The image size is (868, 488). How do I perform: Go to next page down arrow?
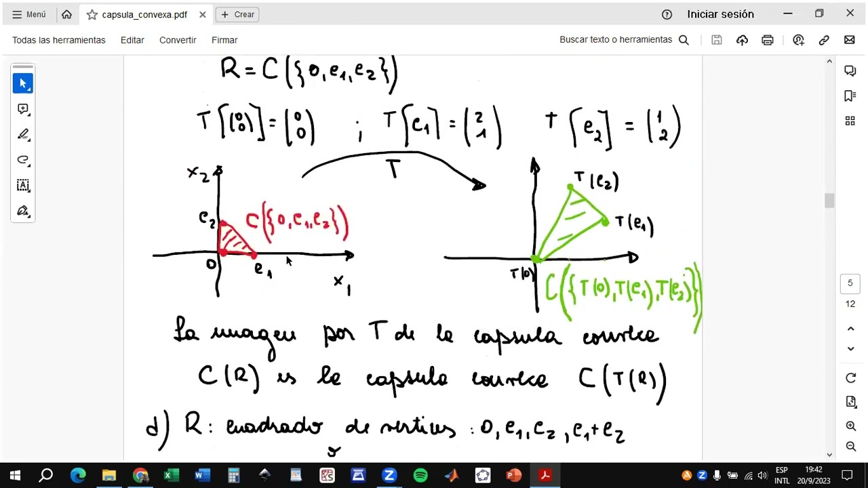click(x=851, y=348)
